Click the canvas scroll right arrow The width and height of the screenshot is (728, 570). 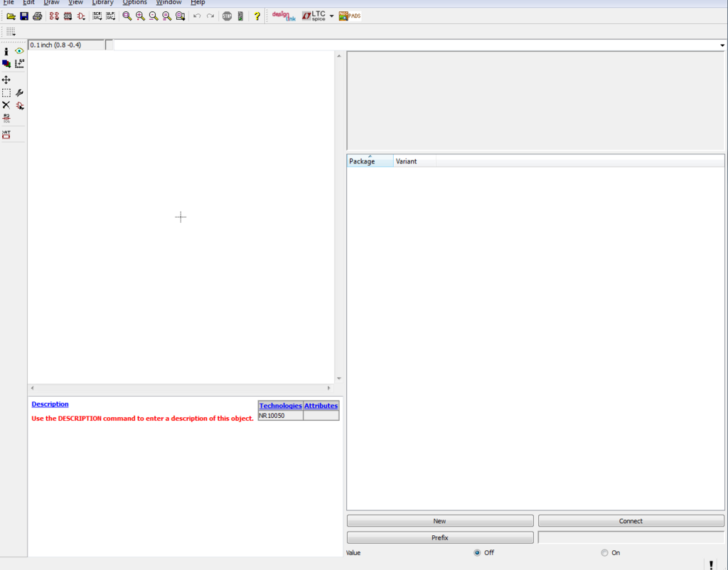pos(329,388)
